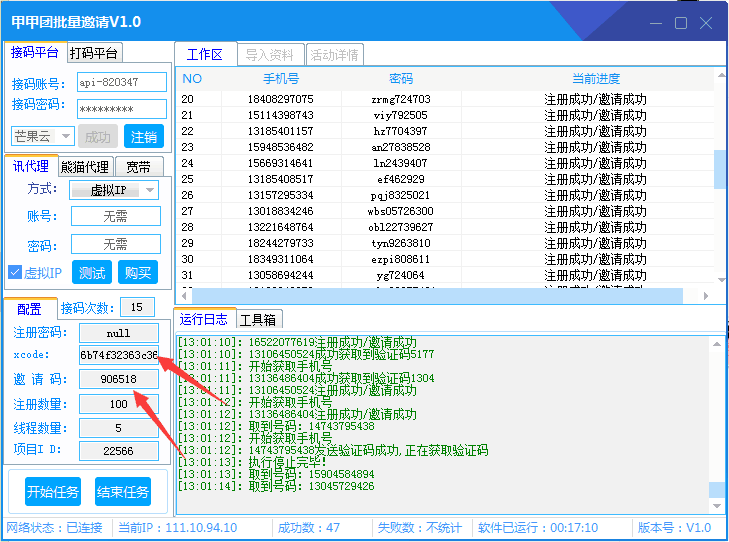
Task: Click the table's horizontal scroll left arrow
Action: click(x=185, y=296)
